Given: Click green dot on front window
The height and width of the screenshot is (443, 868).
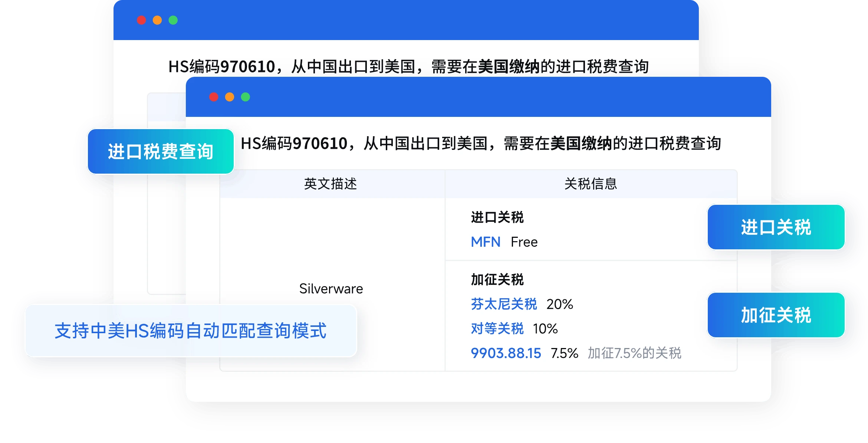Looking at the screenshot, I should [245, 97].
